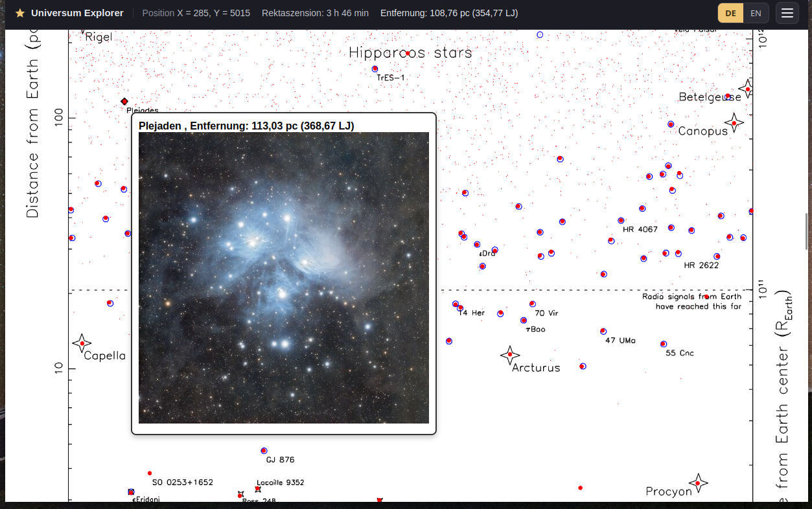The width and height of the screenshot is (812, 509).
Task: Click the 'Procyon' text label
Action: [669, 492]
